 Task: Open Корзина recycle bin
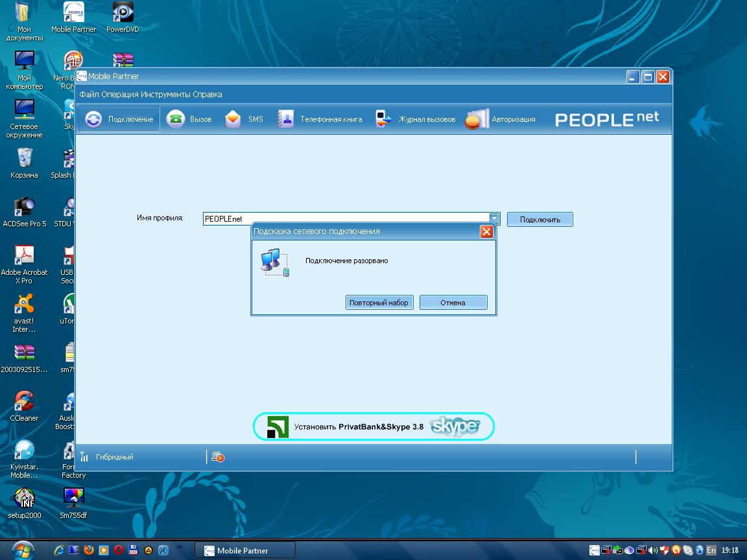[24, 163]
